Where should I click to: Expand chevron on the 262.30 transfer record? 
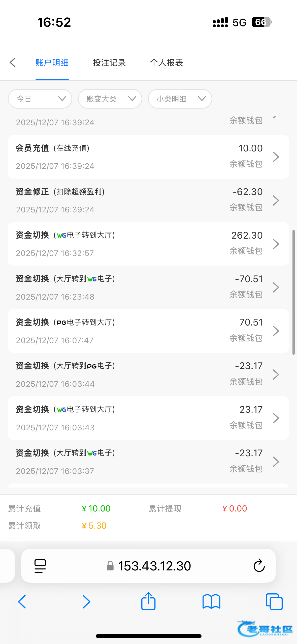tap(276, 244)
